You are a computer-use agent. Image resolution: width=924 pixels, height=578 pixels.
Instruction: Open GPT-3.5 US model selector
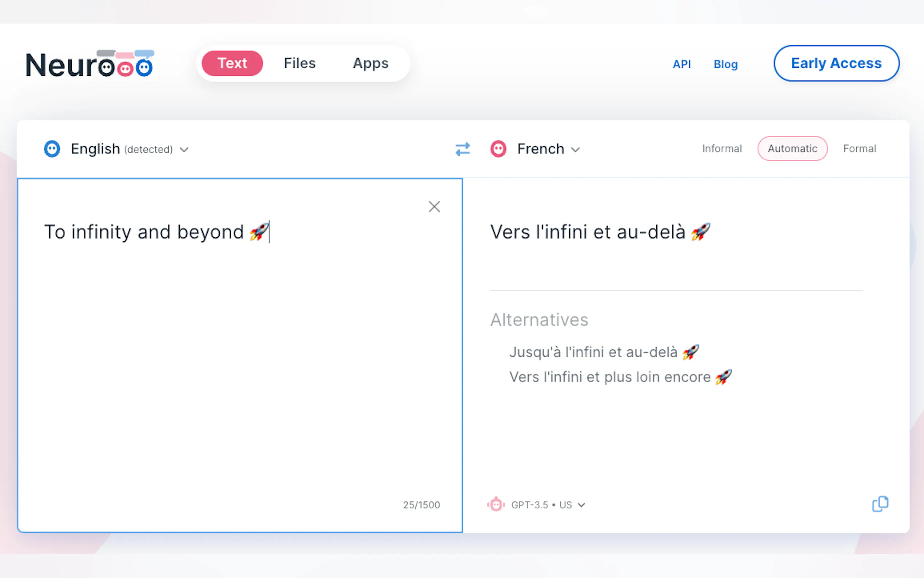[x=548, y=505]
